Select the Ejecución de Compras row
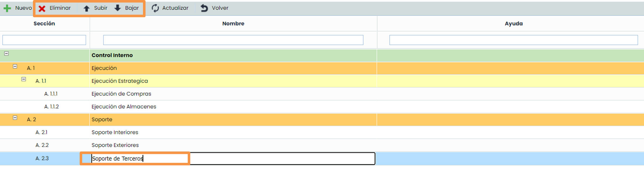Screen dimensions: 644x171 (x=121, y=94)
